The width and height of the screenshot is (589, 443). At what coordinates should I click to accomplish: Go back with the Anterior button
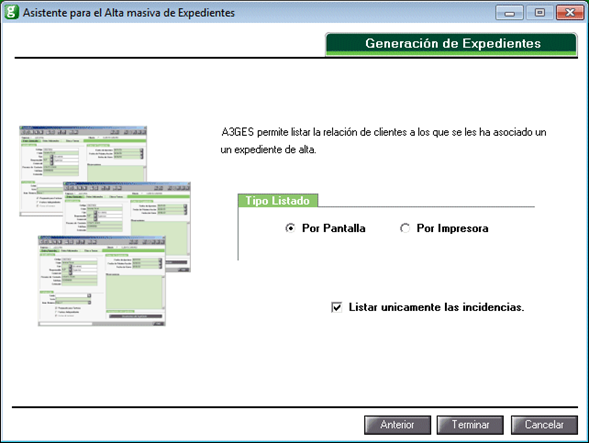[397, 425]
